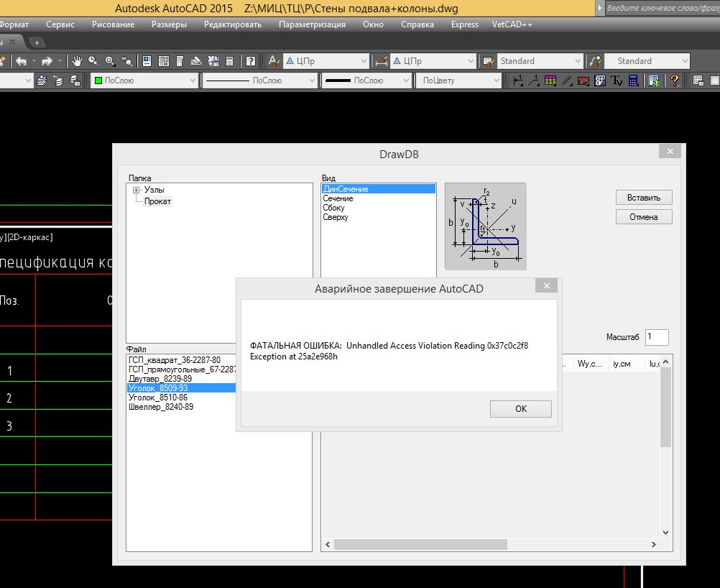Click the Tv text tool icon

617,81
